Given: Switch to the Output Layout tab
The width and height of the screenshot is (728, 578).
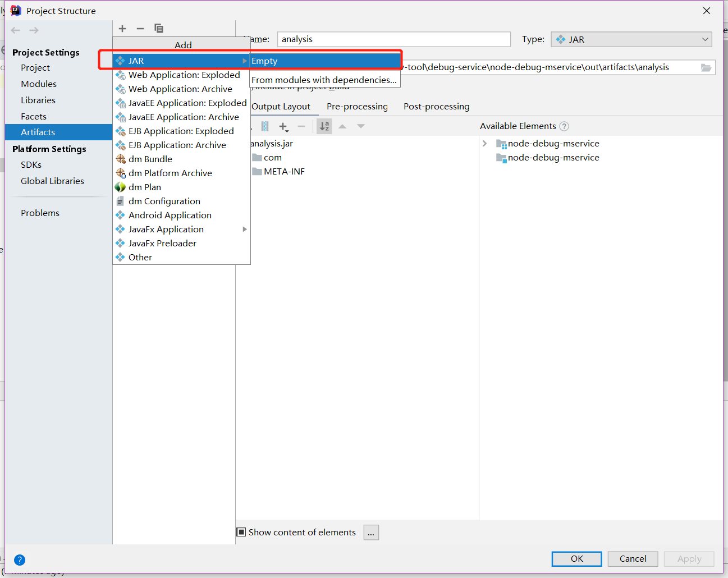Looking at the screenshot, I should click(x=281, y=107).
